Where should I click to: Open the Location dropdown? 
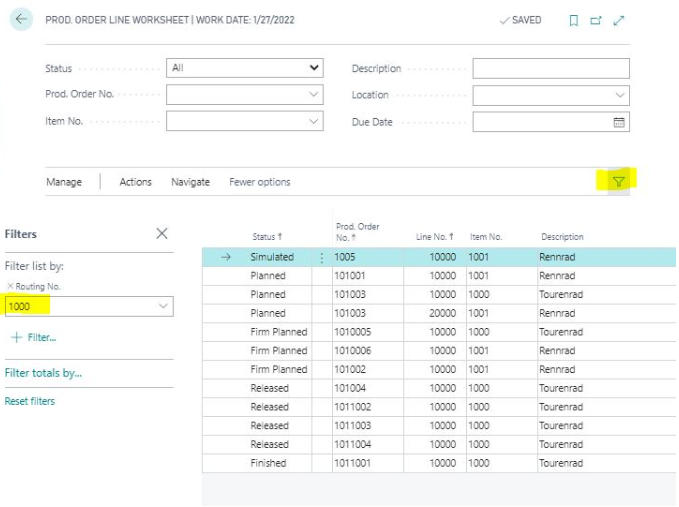(619, 95)
